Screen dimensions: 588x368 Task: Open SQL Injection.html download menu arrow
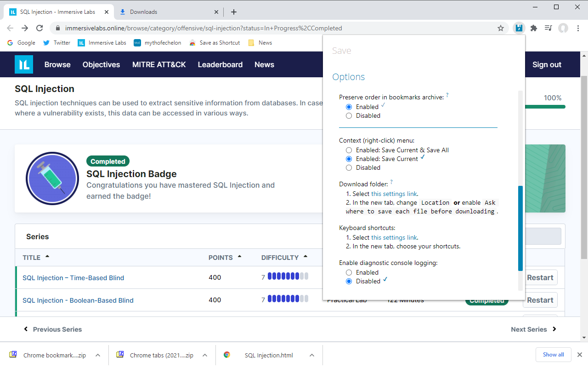[x=312, y=355]
